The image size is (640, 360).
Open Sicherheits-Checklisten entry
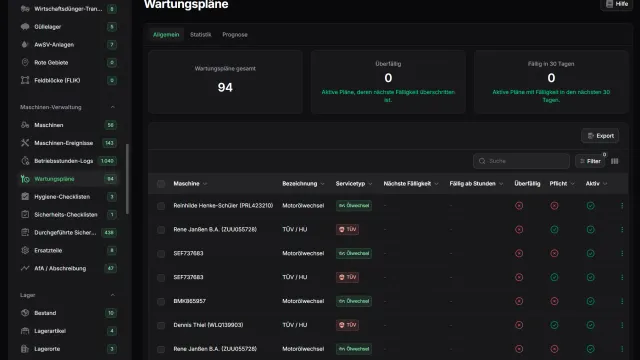click(x=68, y=215)
